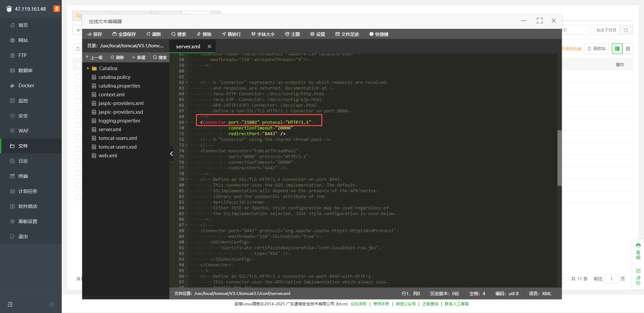Collapse the file tree side panel
The width and height of the screenshot is (644, 313).
(171, 154)
